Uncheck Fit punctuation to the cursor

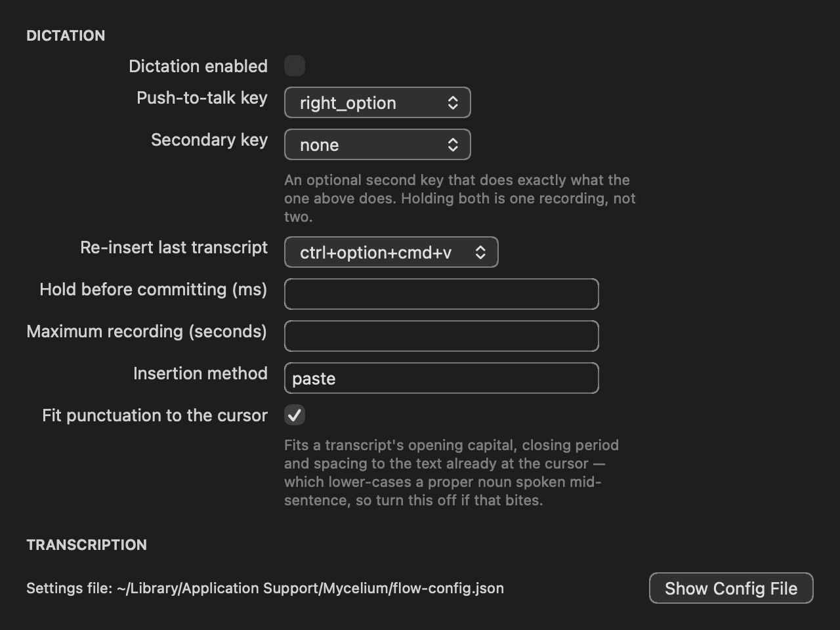pyautogui.click(x=295, y=415)
